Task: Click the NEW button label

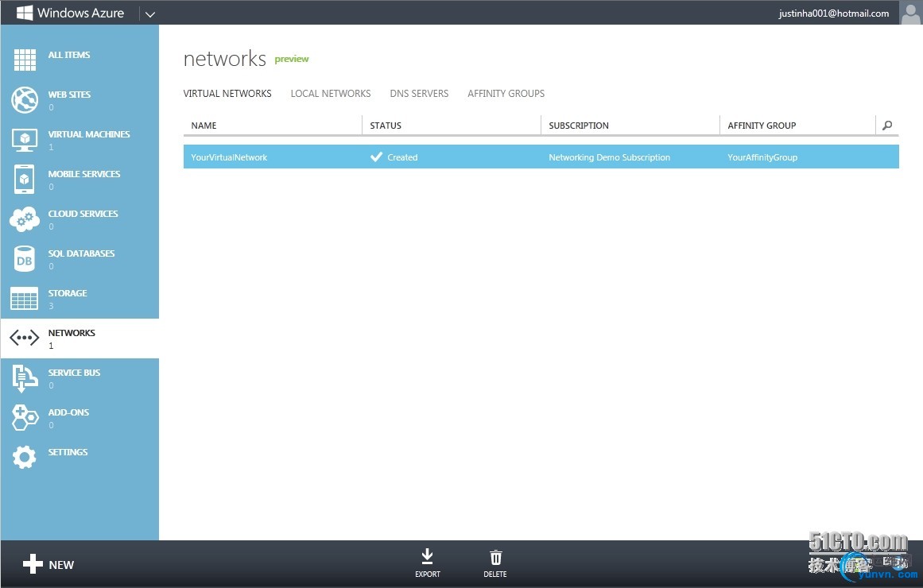Action: [61, 565]
